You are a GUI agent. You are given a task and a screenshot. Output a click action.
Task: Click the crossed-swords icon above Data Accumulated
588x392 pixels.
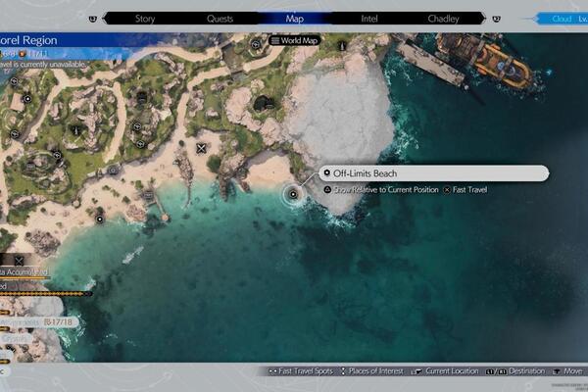(19, 261)
